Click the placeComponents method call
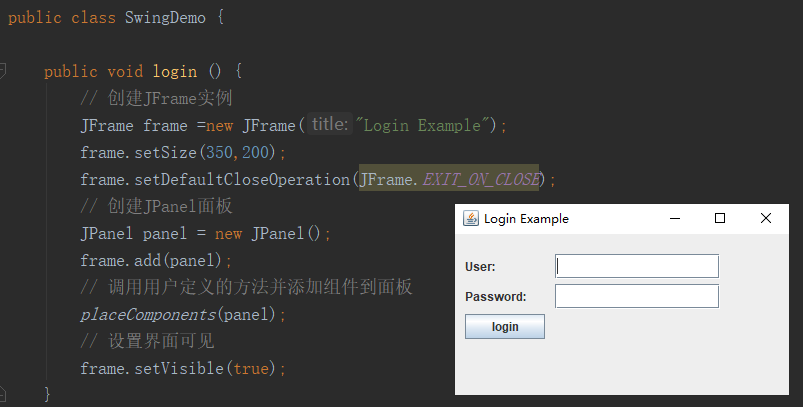 click(147, 315)
